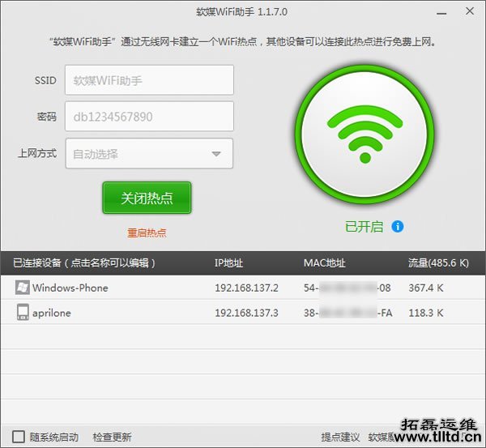The height and width of the screenshot is (448, 486).
Task: Click the MAC address ending in -FA
Action: click(x=347, y=313)
